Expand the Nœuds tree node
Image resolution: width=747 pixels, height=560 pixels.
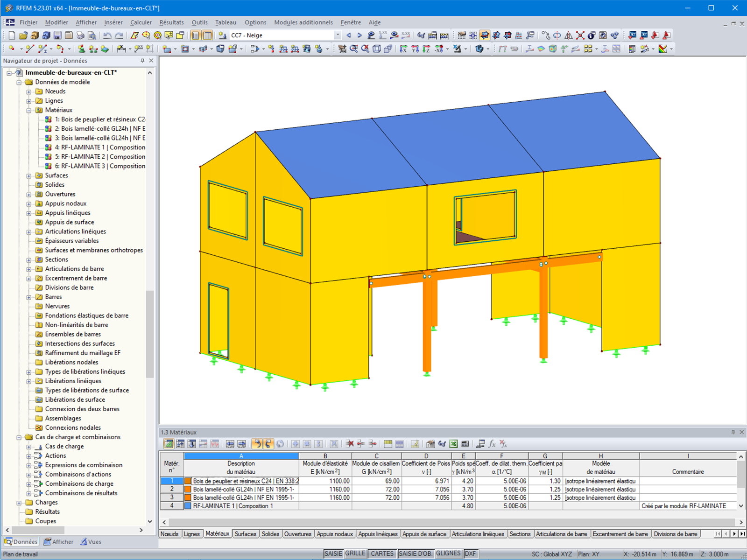(29, 91)
